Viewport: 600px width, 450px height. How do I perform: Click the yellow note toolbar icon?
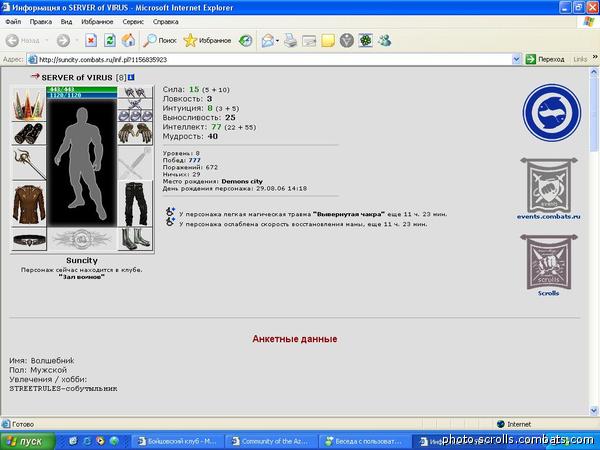coord(328,40)
